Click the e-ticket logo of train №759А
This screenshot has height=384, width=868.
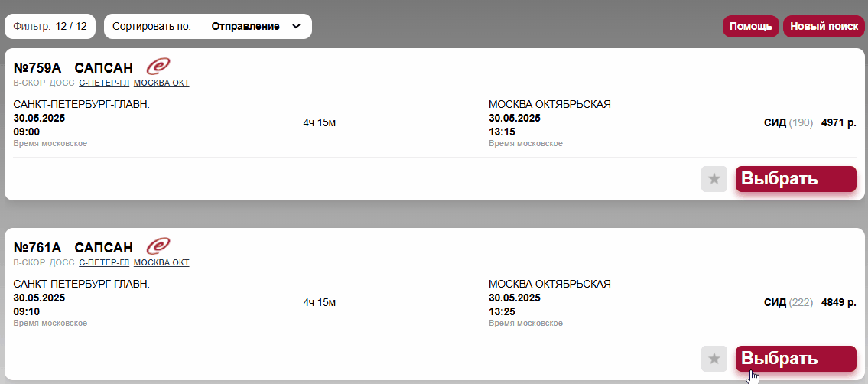coord(158,67)
